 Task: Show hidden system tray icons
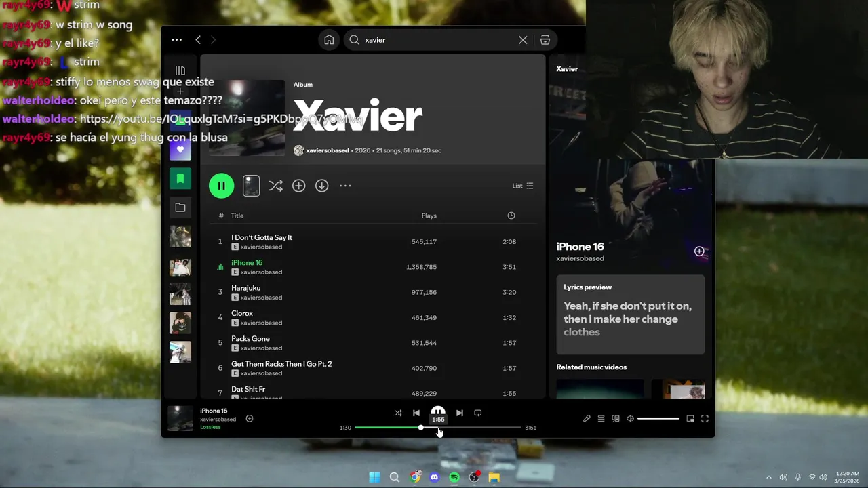(769, 477)
